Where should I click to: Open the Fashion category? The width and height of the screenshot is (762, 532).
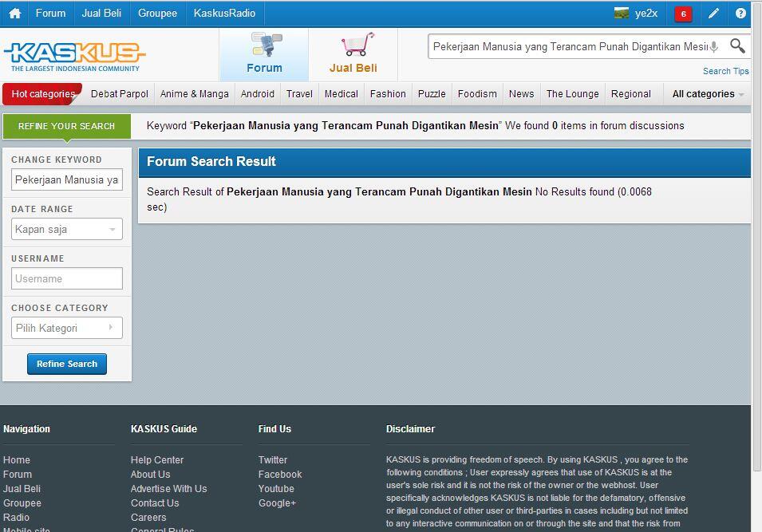[x=388, y=94]
